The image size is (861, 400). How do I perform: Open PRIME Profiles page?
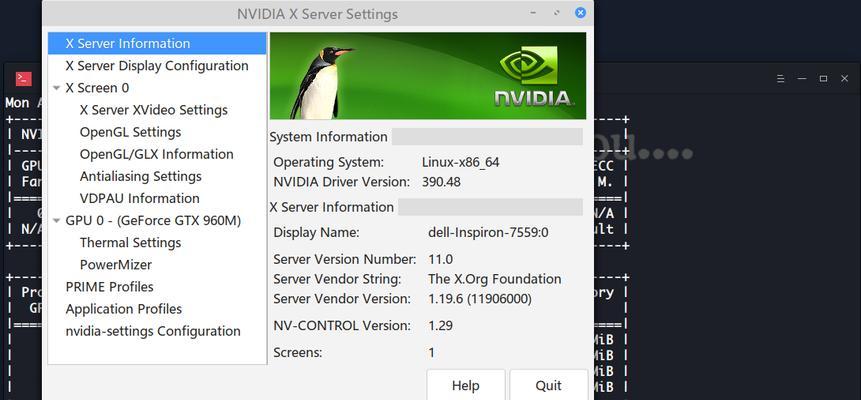(x=109, y=287)
